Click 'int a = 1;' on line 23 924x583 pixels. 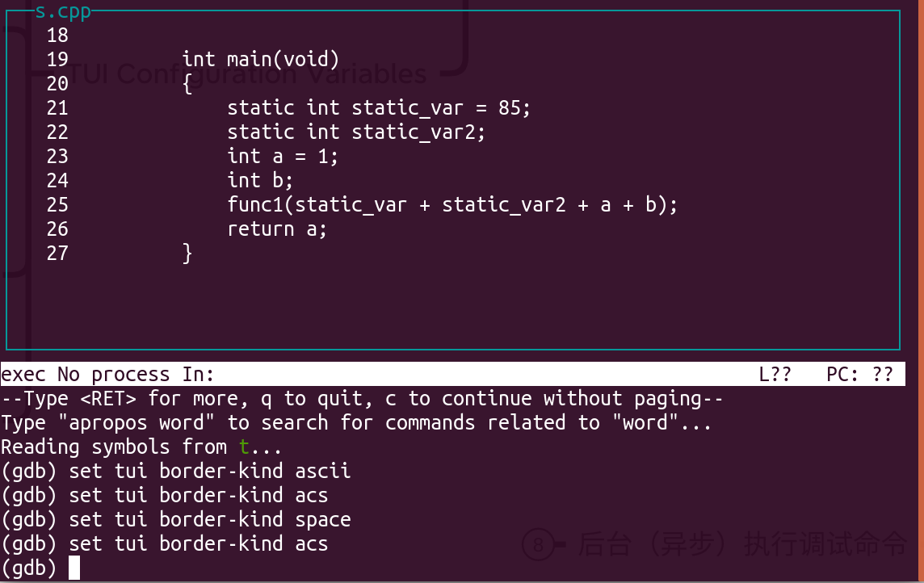click(x=283, y=156)
